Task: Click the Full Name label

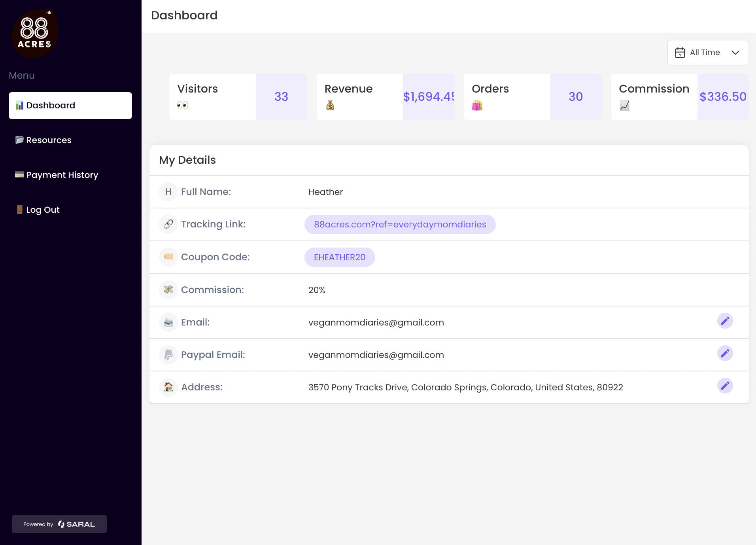Action: [x=206, y=192]
